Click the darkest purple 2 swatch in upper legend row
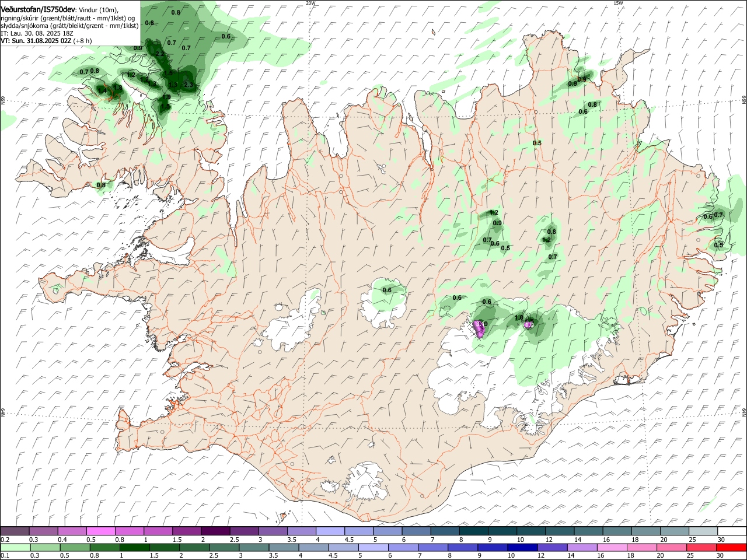The width and height of the screenshot is (747, 560). click(216, 531)
